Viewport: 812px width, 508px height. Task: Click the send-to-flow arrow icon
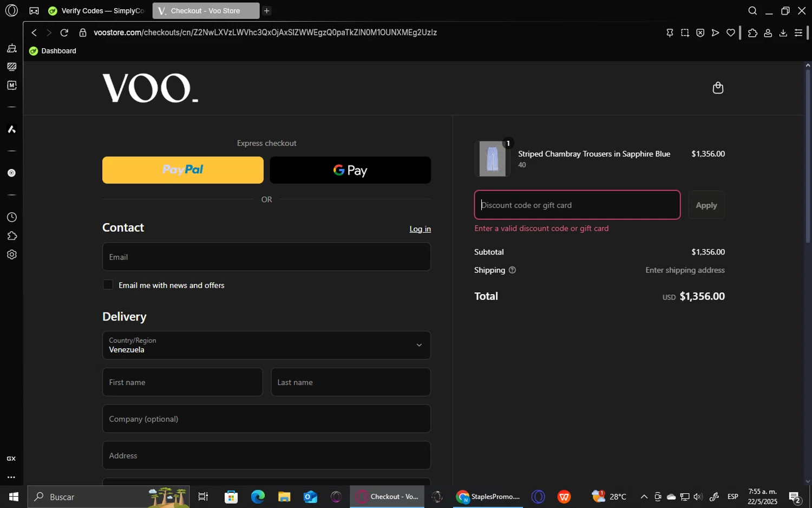pyautogui.click(x=715, y=32)
